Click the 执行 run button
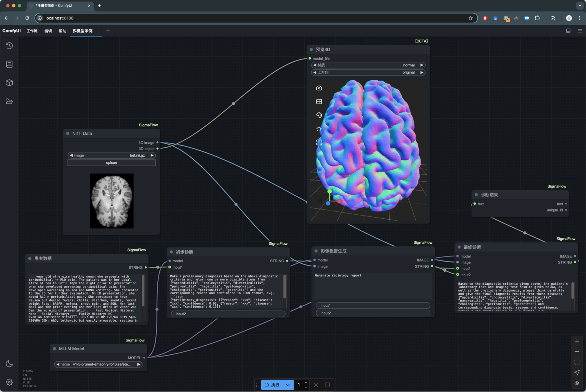This screenshot has height=392, width=586. 272,385
